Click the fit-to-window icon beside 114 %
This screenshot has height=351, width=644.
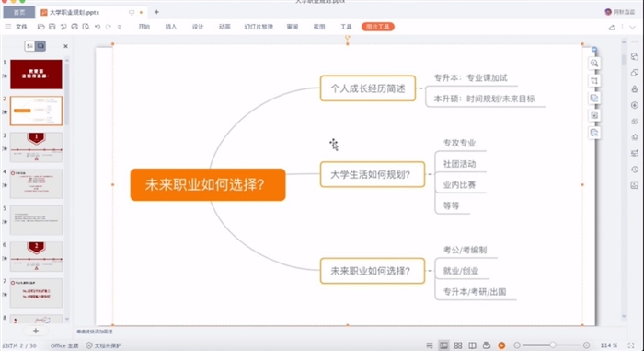click(631, 345)
